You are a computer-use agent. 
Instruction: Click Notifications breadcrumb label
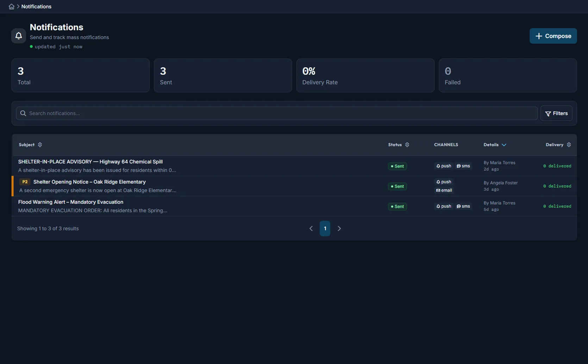(36, 7)
